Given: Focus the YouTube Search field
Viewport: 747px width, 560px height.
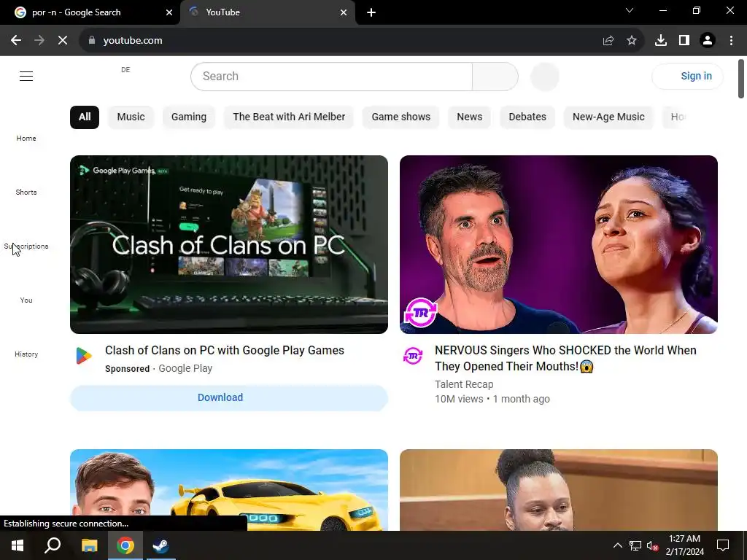Looking at the screenshot, I should 332,76.
